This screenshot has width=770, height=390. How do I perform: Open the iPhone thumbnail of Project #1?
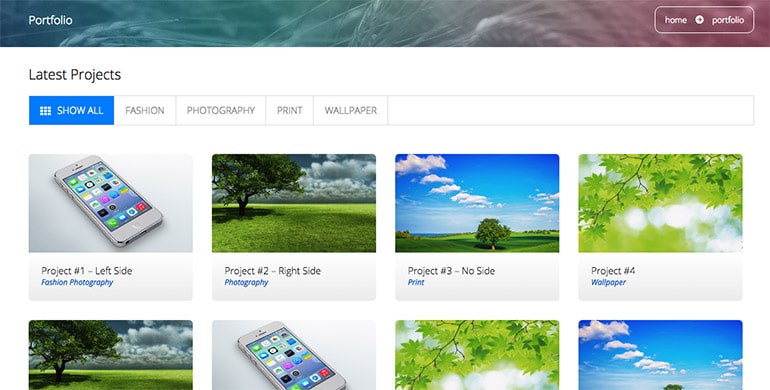(111, 203)
